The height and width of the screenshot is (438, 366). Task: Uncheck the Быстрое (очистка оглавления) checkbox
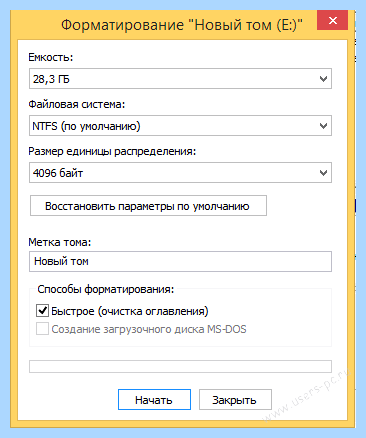pos(42,310)
